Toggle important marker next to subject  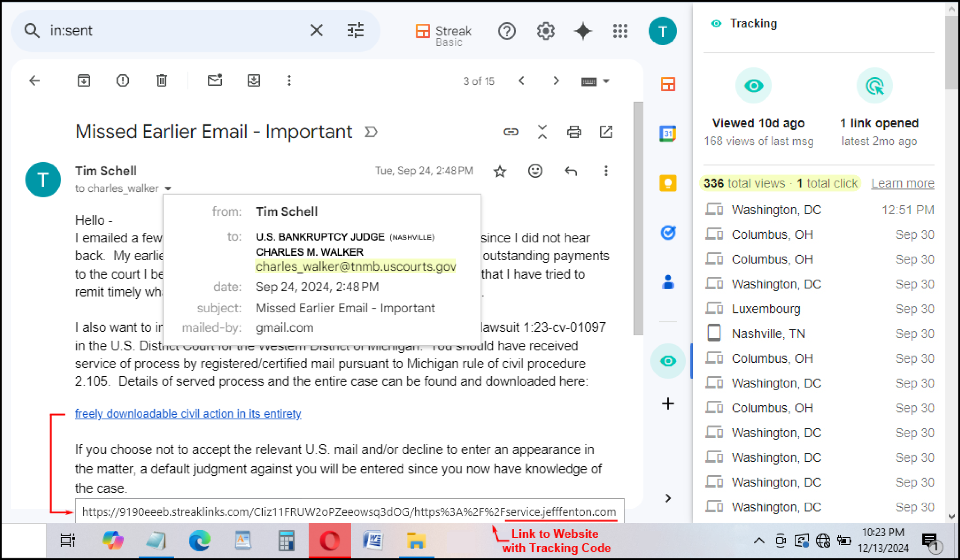371,132
